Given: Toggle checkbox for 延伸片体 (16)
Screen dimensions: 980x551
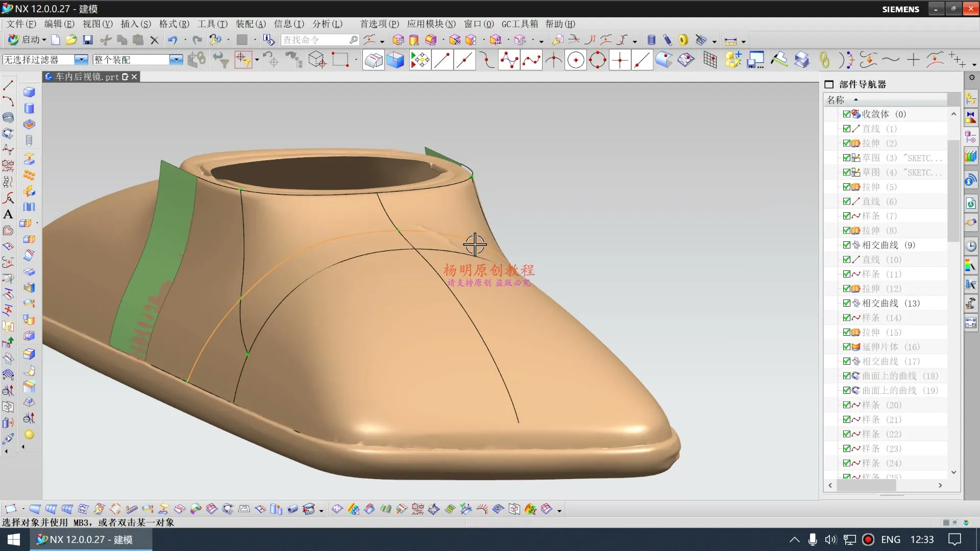Looking at the screenshot, I should 847,347.
